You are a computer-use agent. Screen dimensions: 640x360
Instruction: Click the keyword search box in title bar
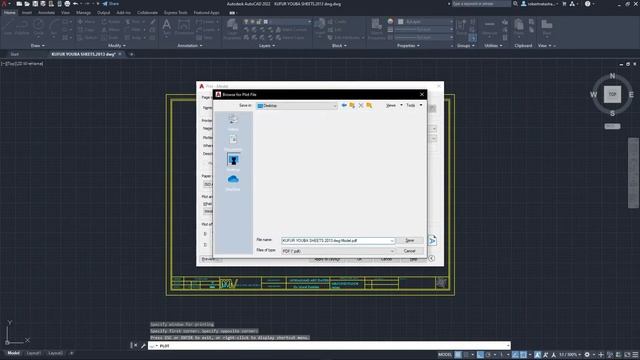click(481, 4)
